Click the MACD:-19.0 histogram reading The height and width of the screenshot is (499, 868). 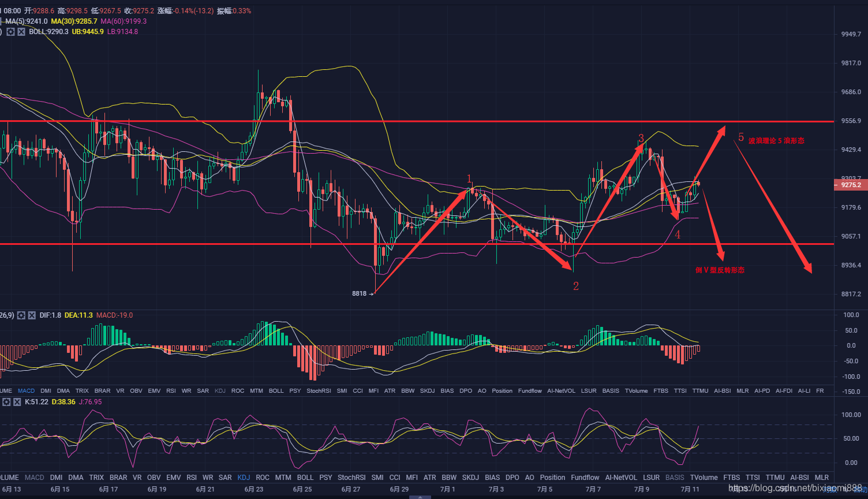click(x=114, y=315)
